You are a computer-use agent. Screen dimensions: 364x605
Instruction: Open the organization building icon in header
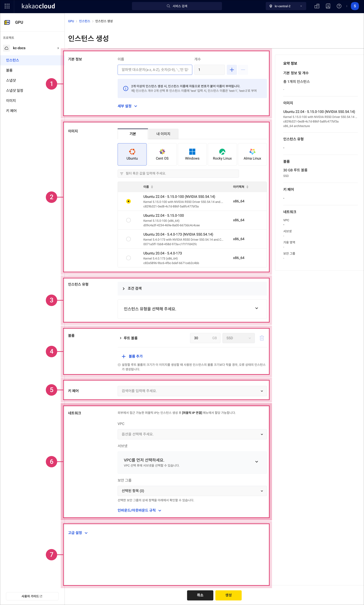pyautogui.click(x=317, y=6)
